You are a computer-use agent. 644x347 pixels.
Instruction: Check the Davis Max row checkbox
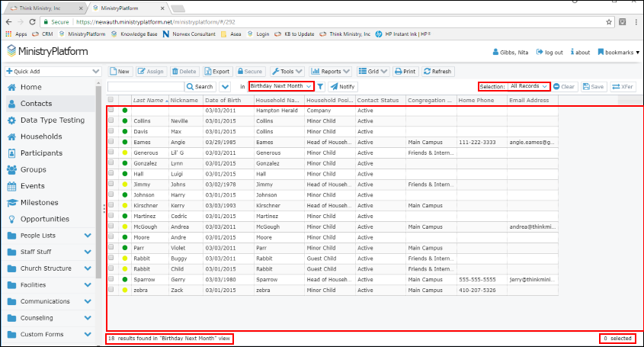111,131
